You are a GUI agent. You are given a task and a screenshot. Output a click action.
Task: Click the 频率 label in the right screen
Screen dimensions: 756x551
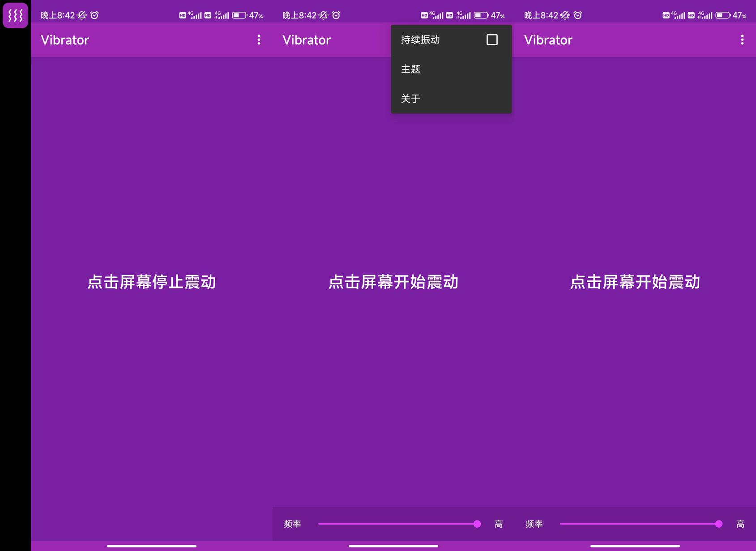tap(534, 524)
